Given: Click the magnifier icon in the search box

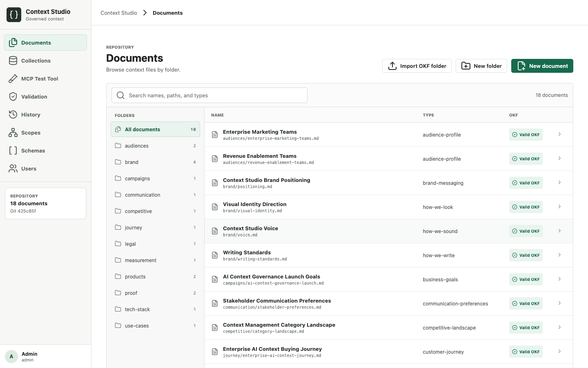Looking at the screenshot, I should click(120, 95).
